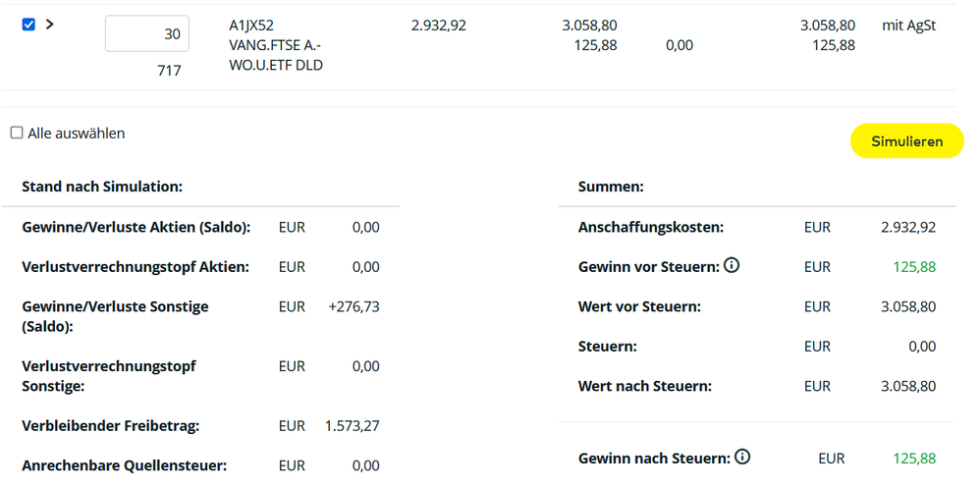This screenshot has height=489, width=980.
Task: Click the +276,73 Sonstige balance value
Action: tap(354, 307)
